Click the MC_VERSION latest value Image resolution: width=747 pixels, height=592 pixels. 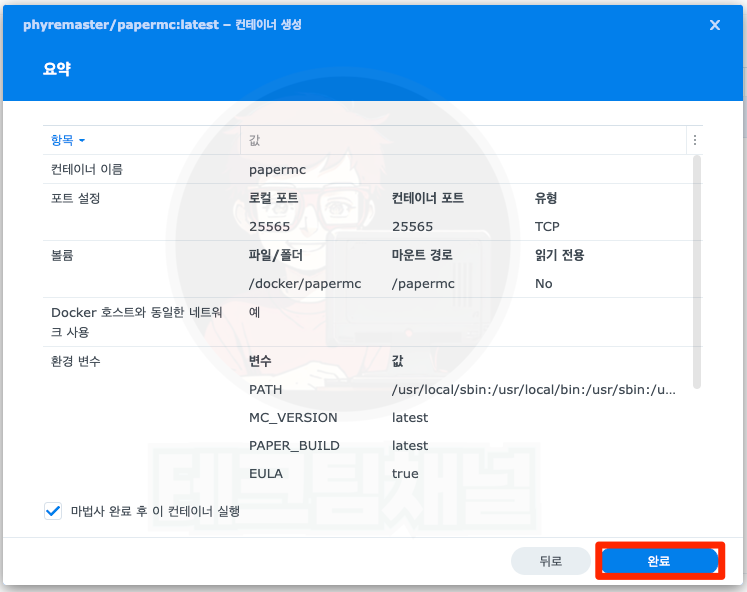(x=410, y=418)
